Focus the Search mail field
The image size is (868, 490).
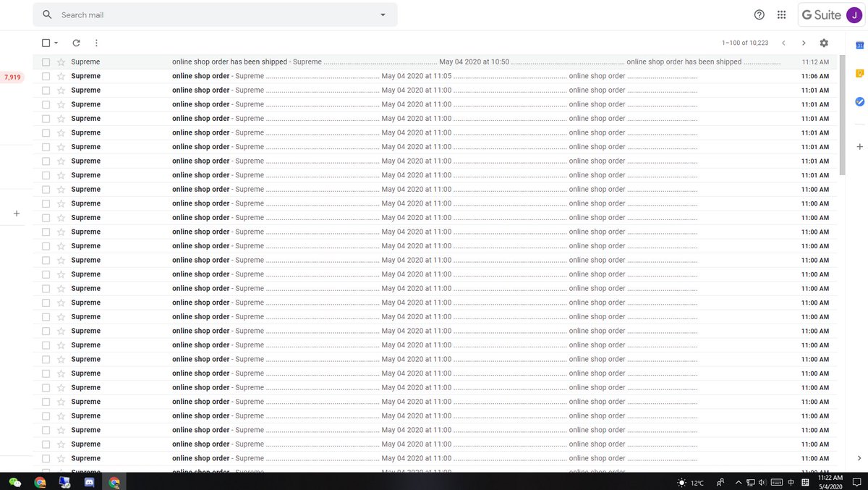216,14
